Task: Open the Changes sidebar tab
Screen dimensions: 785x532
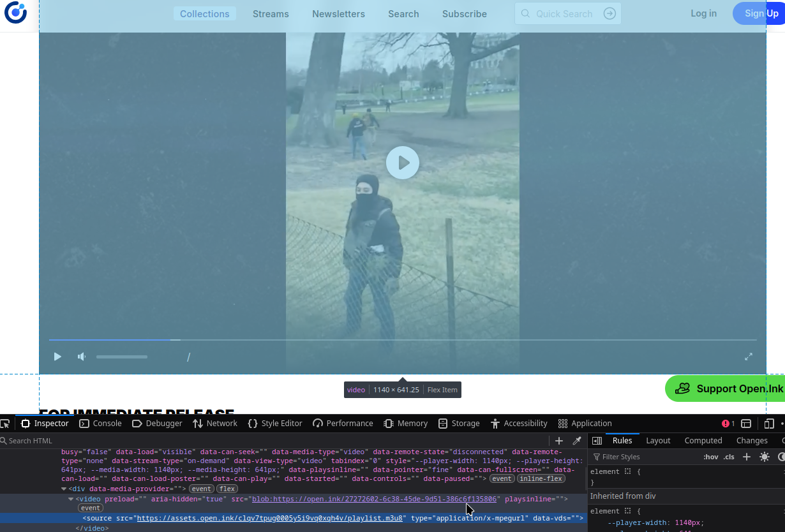Action: [752, 440]
